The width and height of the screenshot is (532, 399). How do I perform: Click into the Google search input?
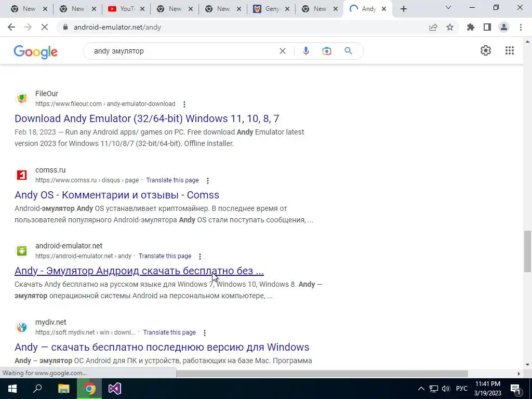click(183, 51)
